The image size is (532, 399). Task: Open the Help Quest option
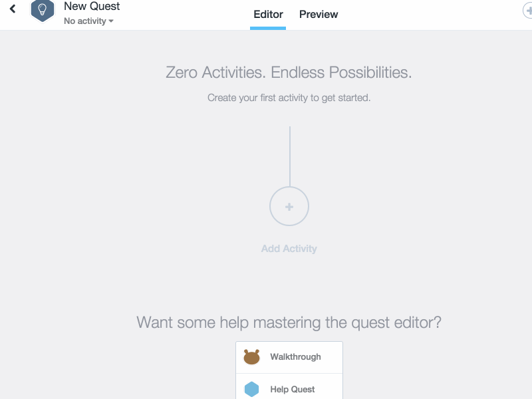289,386
